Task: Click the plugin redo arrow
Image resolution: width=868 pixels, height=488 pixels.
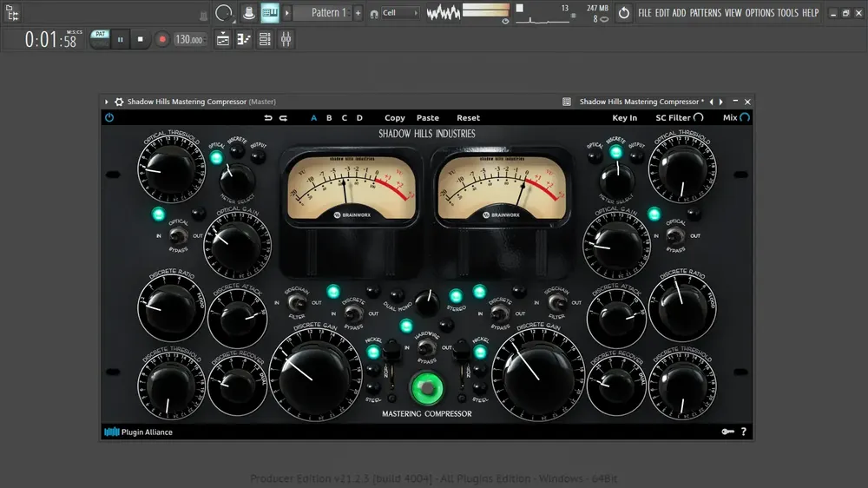Action: pyautogui.click(x=284, y=118)
